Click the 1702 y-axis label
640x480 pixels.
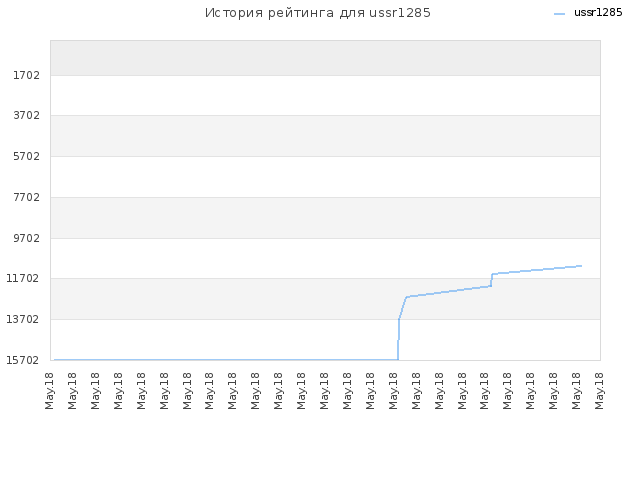[27, 76]
